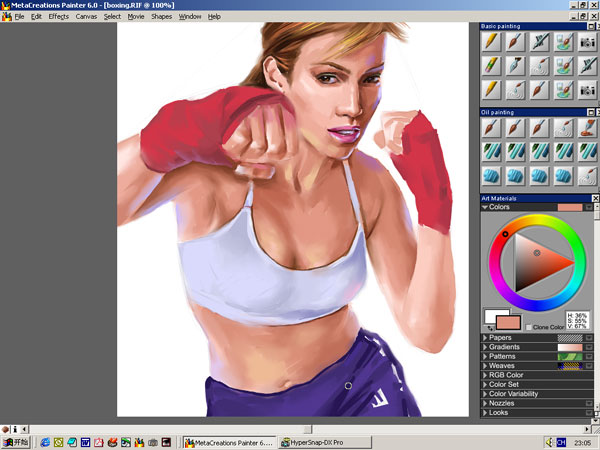Collapse the Colors section
Image resolution: width=600 pixels, height=450 pixels.
(485, 207)
